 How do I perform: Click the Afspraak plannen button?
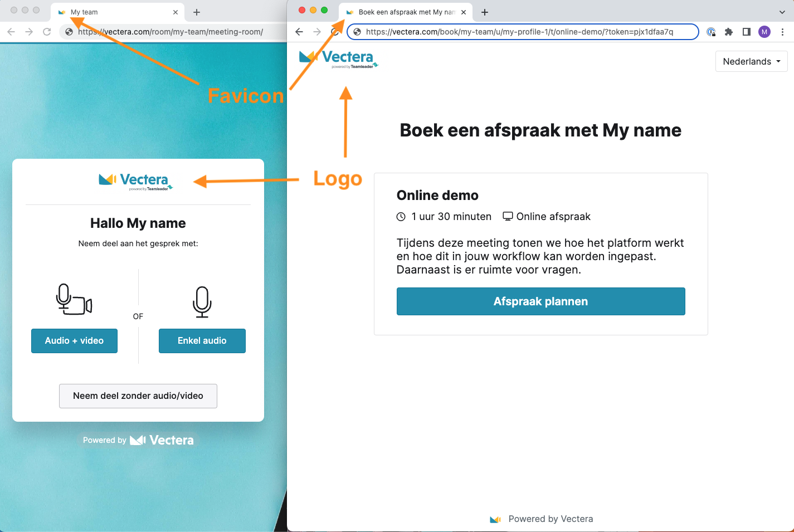[540, 301]
